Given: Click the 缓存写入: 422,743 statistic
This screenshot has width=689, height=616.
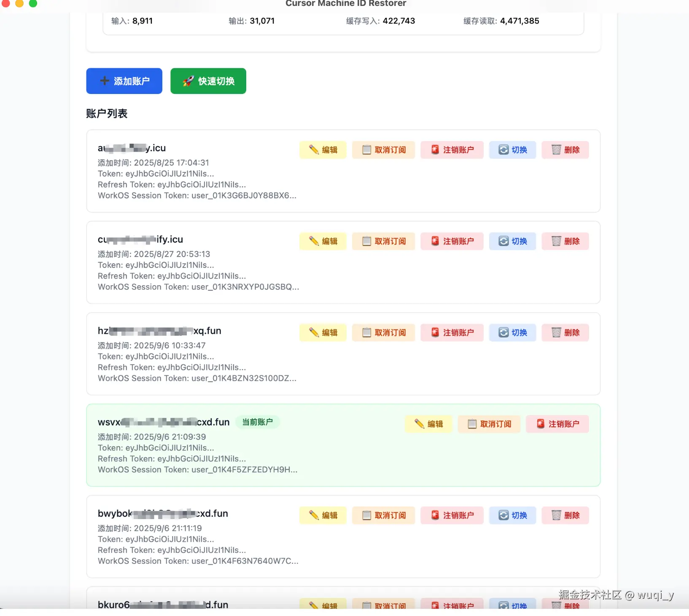Looking at the screenshot, I should click(x=380, y=21).
